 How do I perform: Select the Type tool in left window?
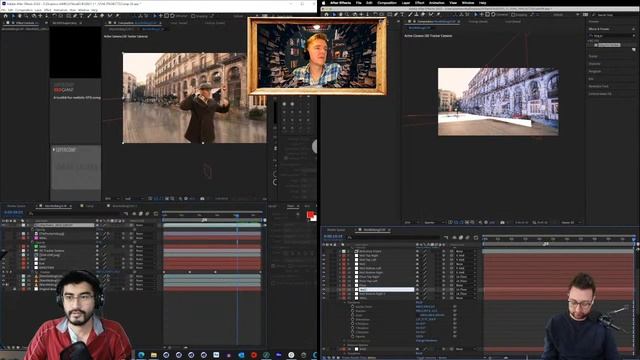click(x=81, y=16)
